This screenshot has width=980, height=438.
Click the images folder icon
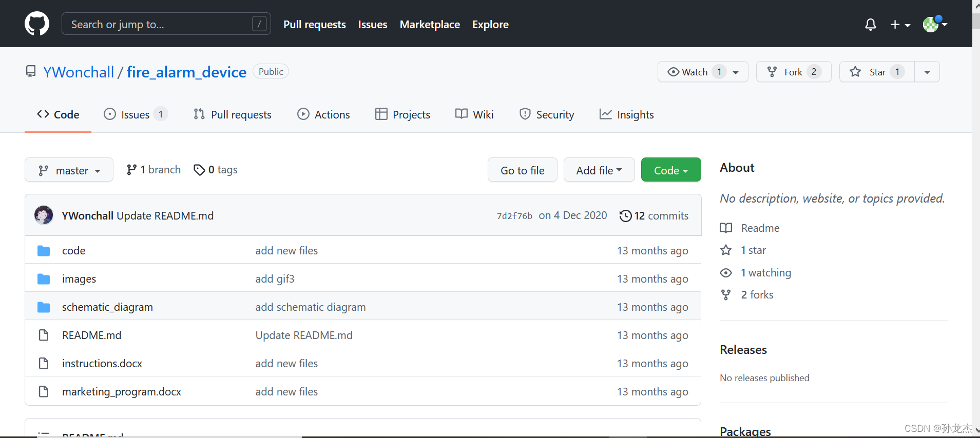(44, 279)
